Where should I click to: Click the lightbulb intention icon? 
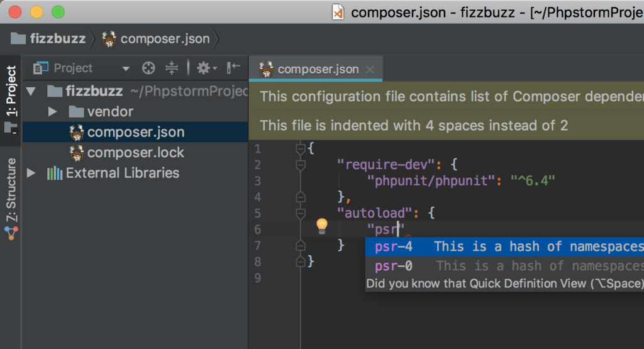[x=322, y=226]
